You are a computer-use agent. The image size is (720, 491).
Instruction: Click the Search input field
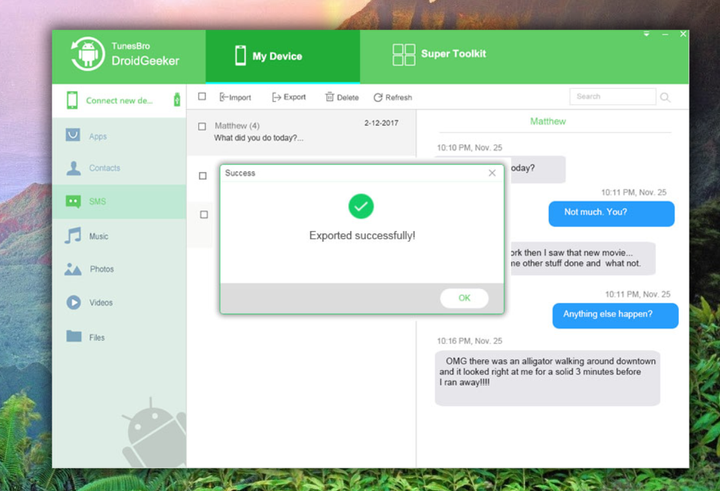click(613, 96)
